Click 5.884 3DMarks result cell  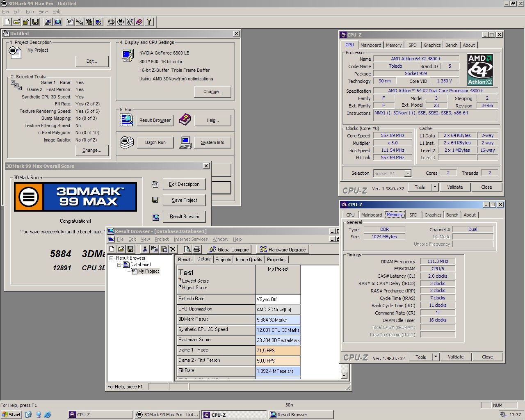pos(278,320)
